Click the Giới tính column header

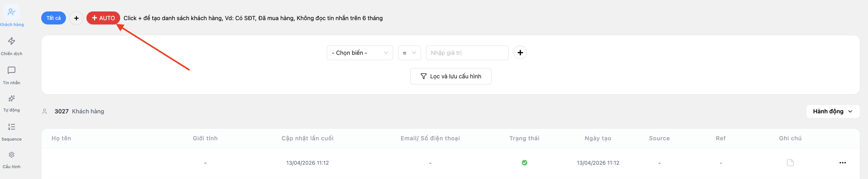[x=205, y=138]
